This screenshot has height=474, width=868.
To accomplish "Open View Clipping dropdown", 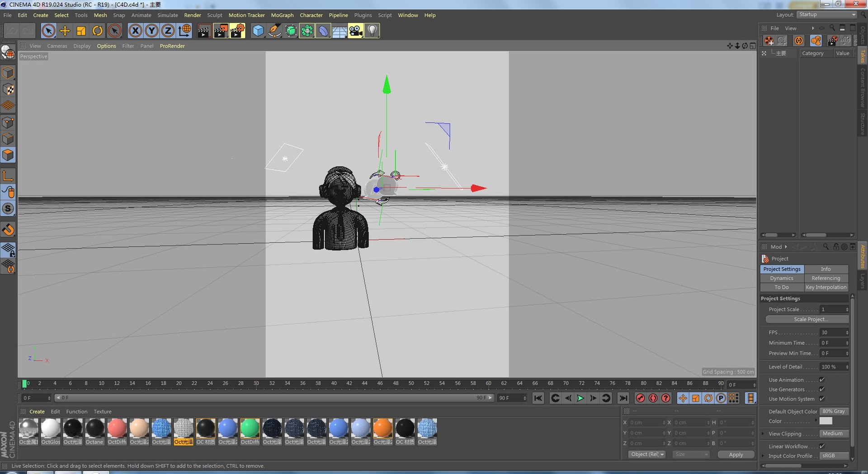I will pyautogui.click(x=834, y=434).
